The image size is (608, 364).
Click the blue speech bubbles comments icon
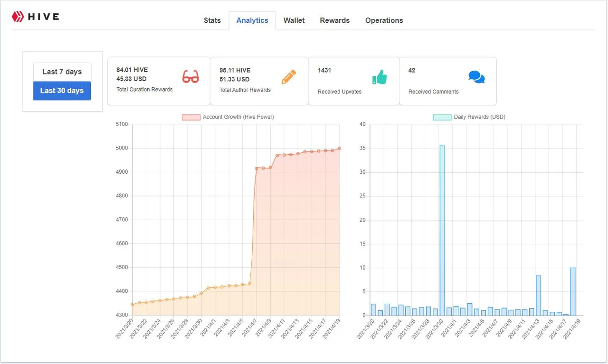[476, 77]
